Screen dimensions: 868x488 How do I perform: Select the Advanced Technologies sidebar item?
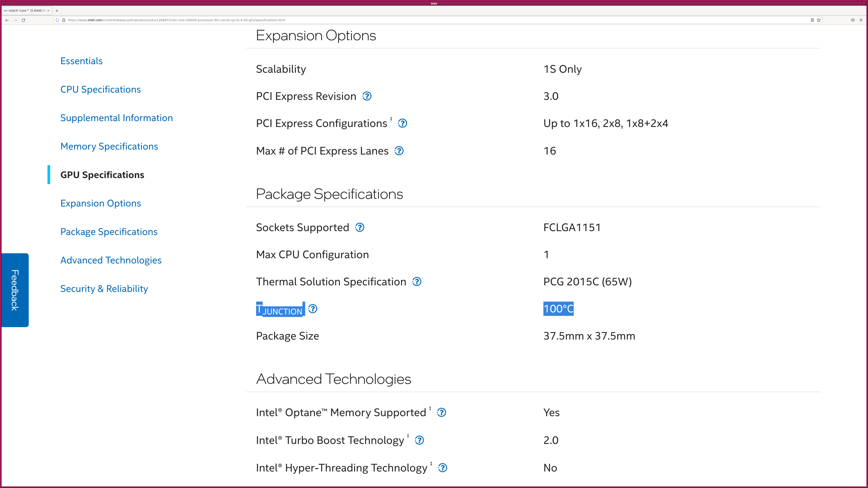click(111, 260)
